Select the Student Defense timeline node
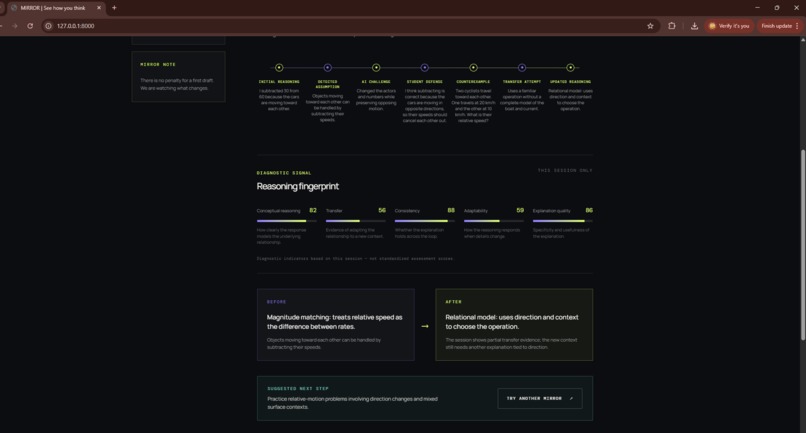 425,67
